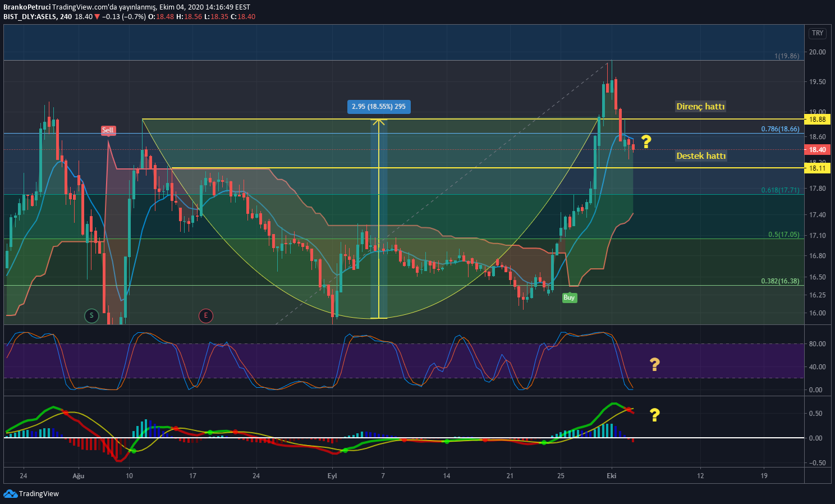Click the TradingView logo at the bottom
The image size is (835, 504).
pyautogui.click(x=31, y=494)
